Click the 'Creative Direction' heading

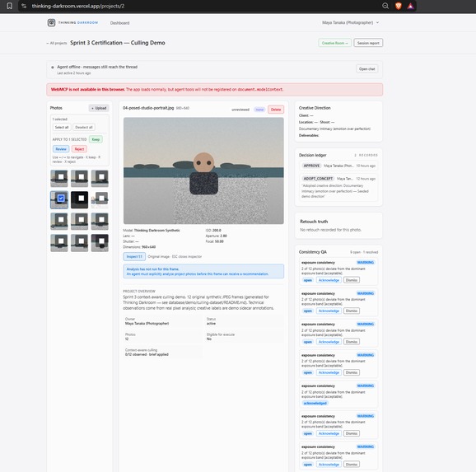point(315,108)
